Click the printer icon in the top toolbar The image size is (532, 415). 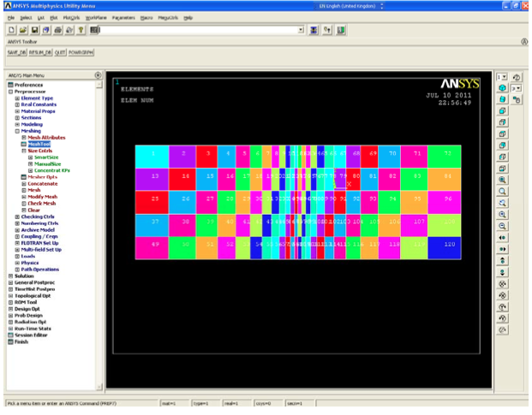point(58,30)
